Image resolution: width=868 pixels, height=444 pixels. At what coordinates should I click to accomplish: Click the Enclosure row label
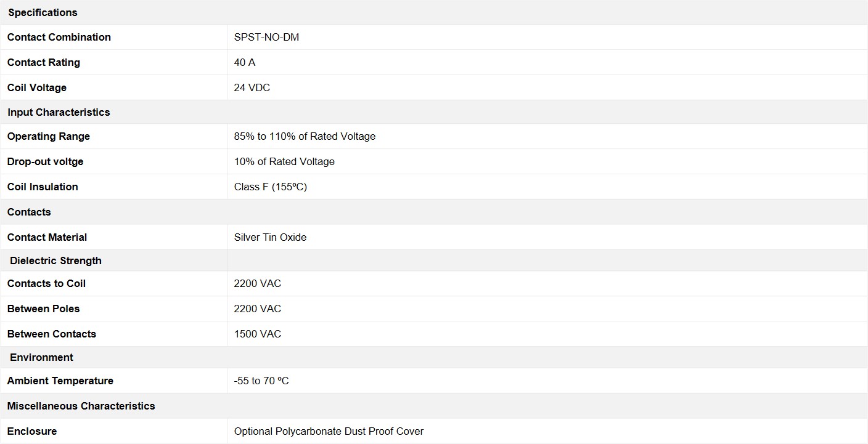click(32, 431)
